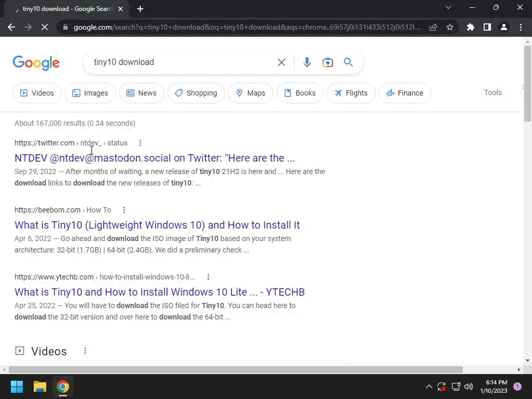Click the sync update tray icon
This screenshot has height=399, width=532.
pos(442,387)
